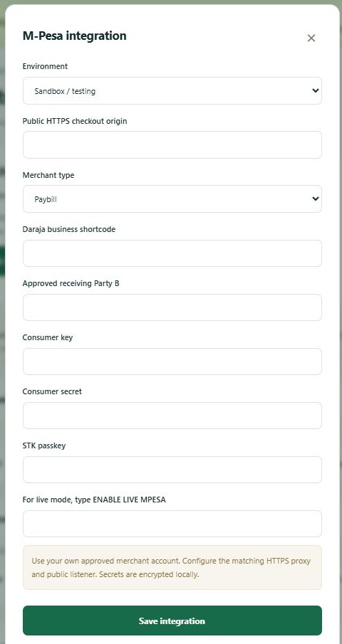Click the 'Public HTTPS checkout origin' label

pos(75,121)
